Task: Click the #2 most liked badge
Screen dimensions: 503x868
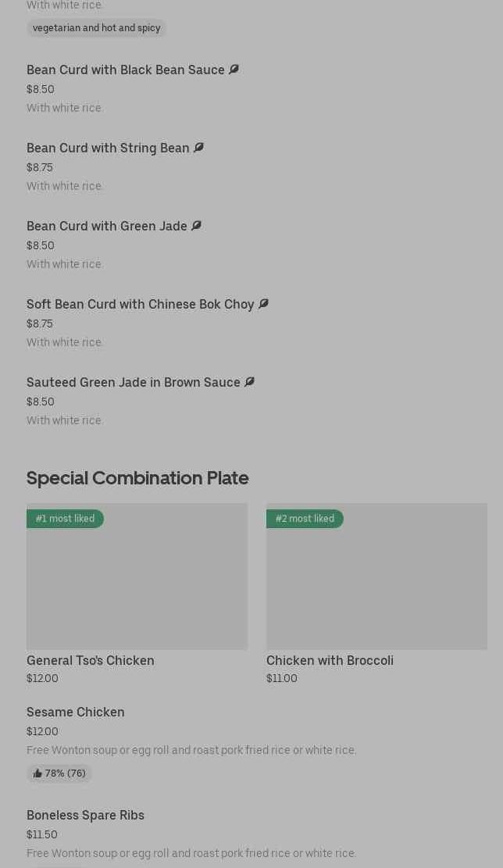Action: coord(305,519)
